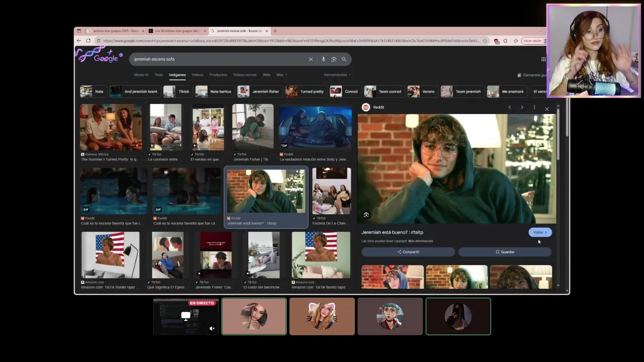Open Google Lens camera search icon
This screenshot has height=362, width=644.
(x=334, y=59)
